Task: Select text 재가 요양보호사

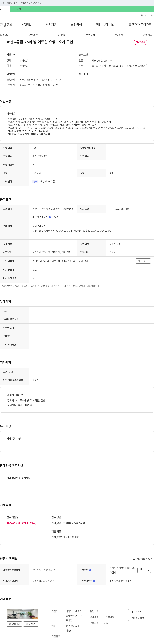Action: point(40,156)
